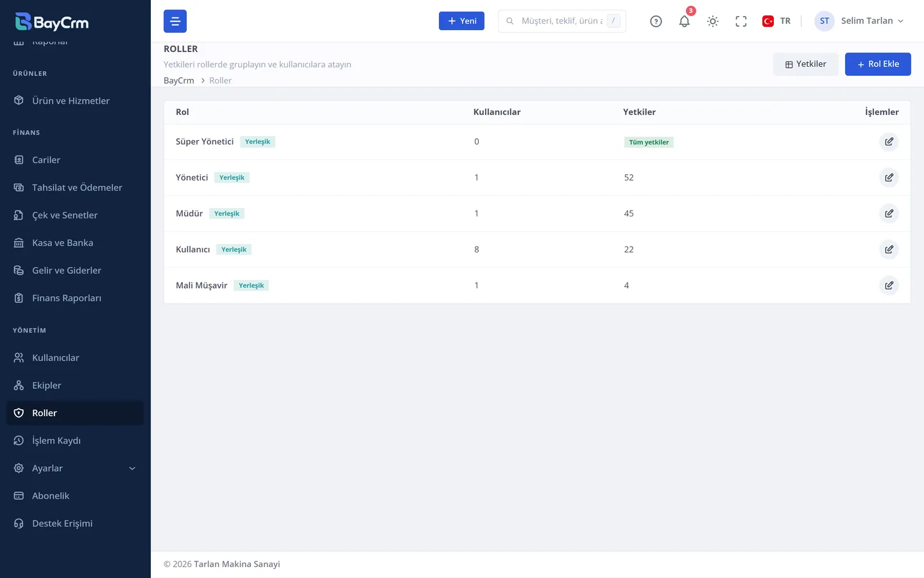
Task: Toggle the sidebar hamburger menu button
Action: (x=175, y=21)
